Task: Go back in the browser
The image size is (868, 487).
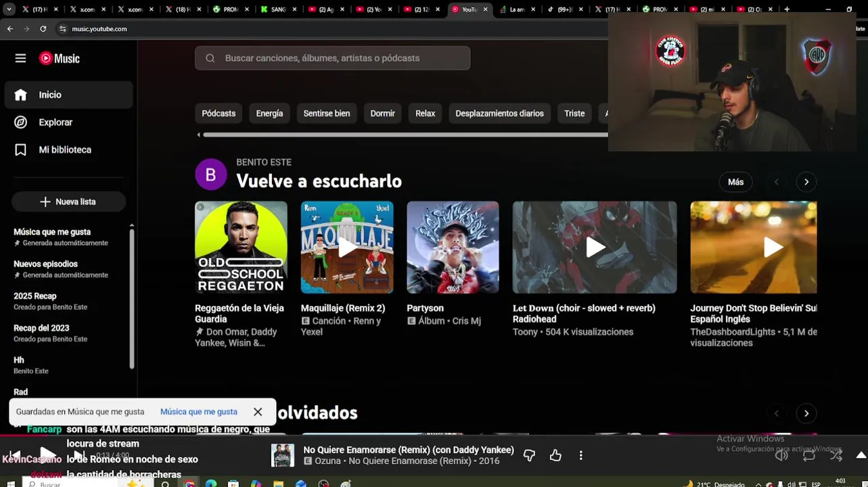Action: pos(9,29)
